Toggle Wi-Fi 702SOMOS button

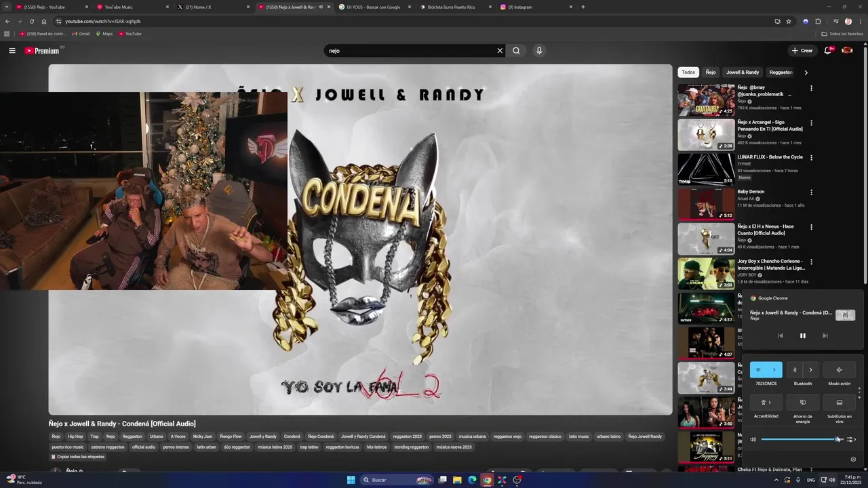(x=758, y=370)
